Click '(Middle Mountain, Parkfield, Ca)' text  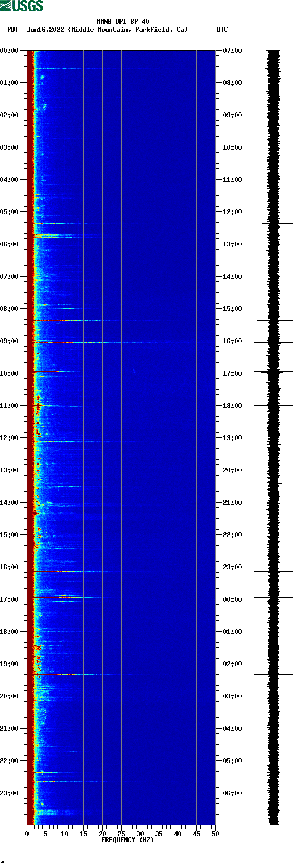click(x=128, y=30)
